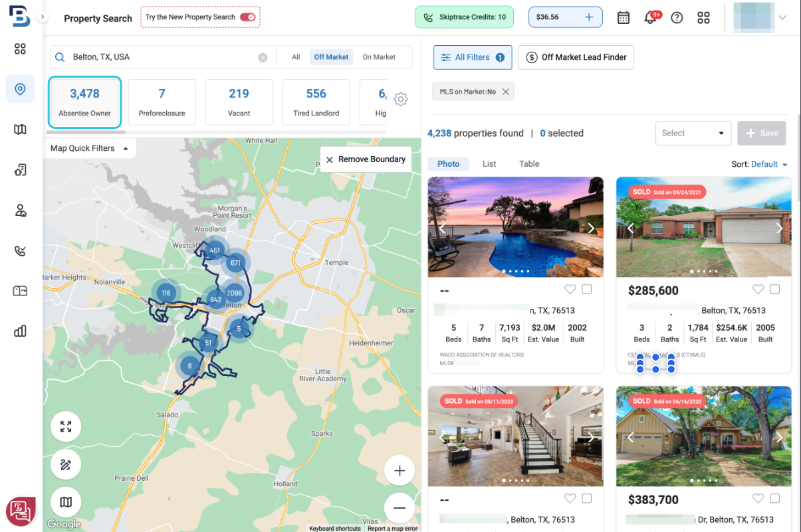Open notifications bell with 9+ badge
Screen dimensions: 801x532
pos(651,17)
